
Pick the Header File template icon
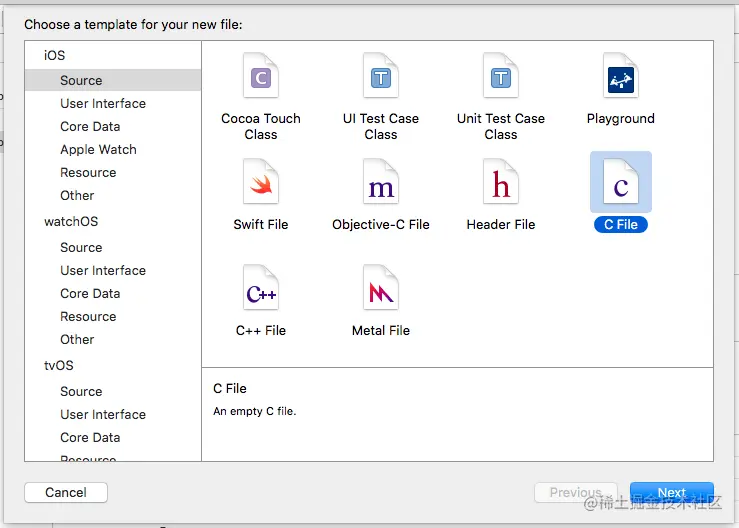(501, 183)
